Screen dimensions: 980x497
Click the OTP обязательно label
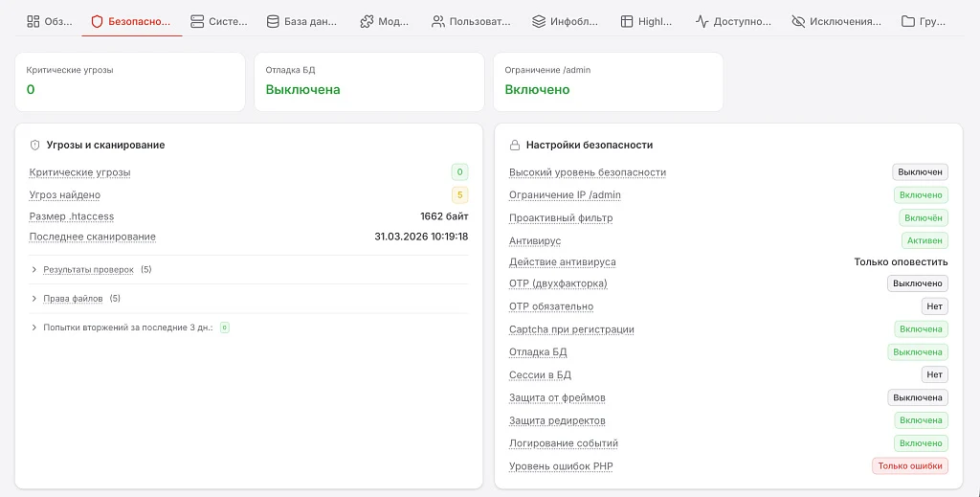(551, 306)
